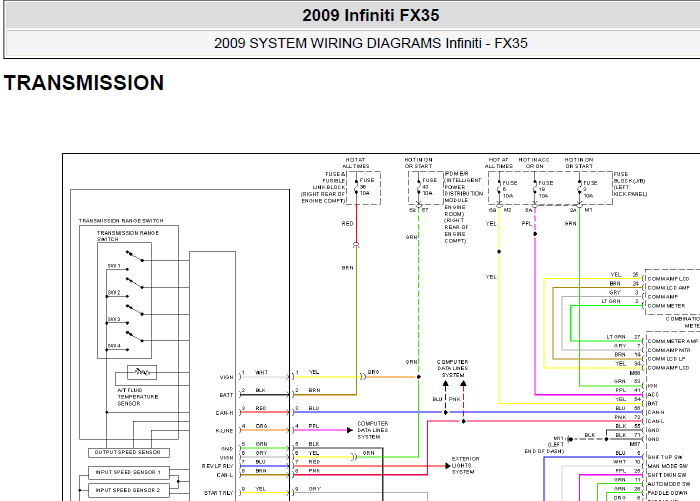Click the "FUSE 36 10A" fuse label
The image size is (700, 501).
pyautogui.click(x=367, y=187)
